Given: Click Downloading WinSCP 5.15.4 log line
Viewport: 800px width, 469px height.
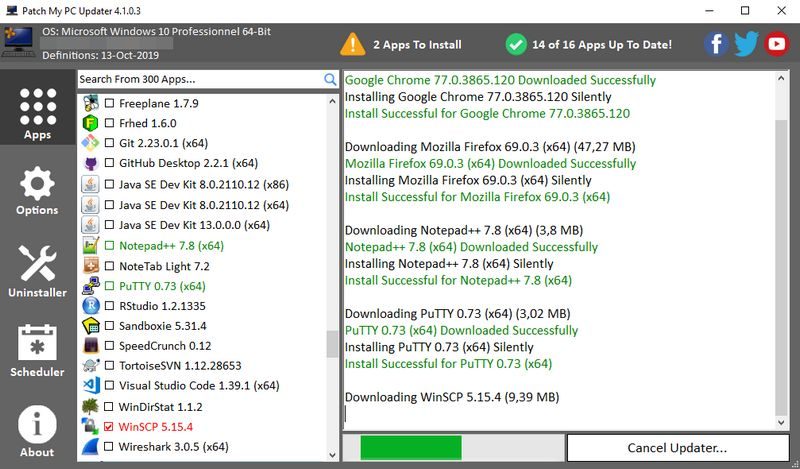Looking at the screenshot, I should coord(452,397).
